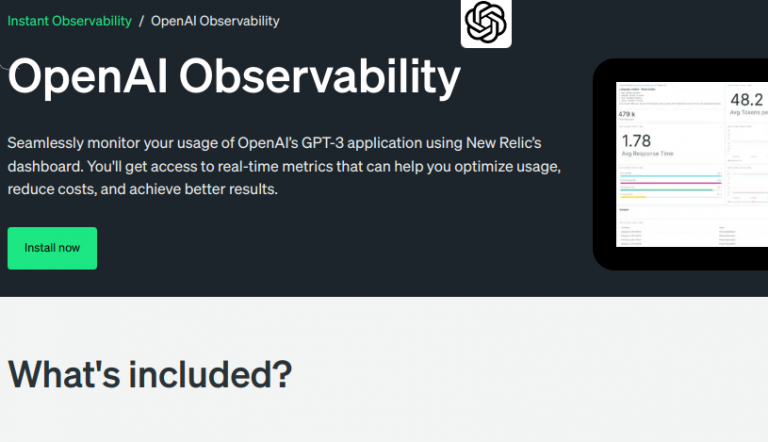Click the magenta bar in preview chart
The height and width of the screenshot is (442, 768).
point(670,183)
